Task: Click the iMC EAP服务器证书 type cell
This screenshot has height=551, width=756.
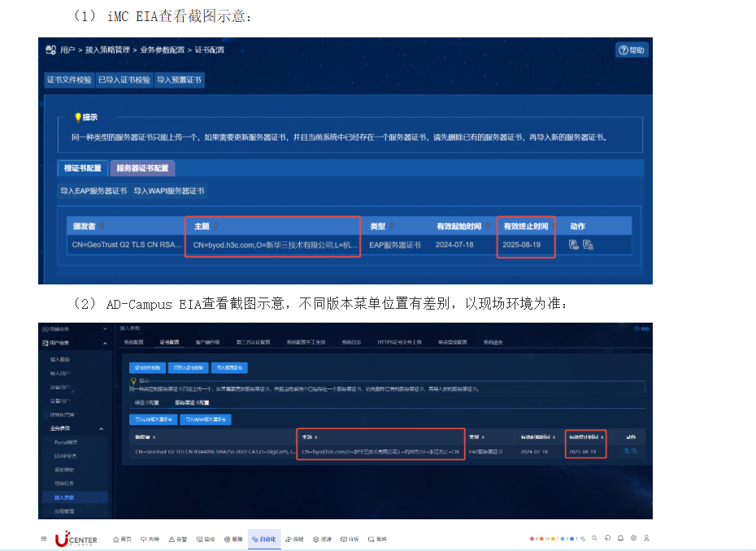Action: click(x=395, y=245)
